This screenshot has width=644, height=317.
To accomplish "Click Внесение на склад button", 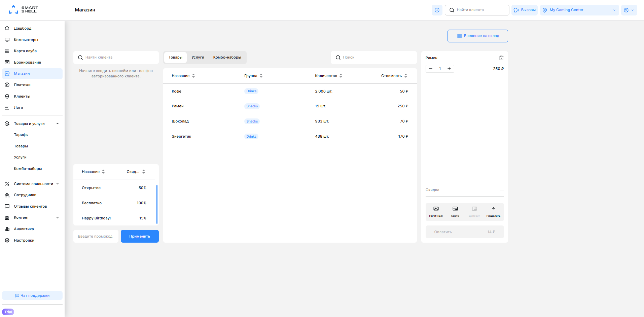I will [x=478, y=36].
